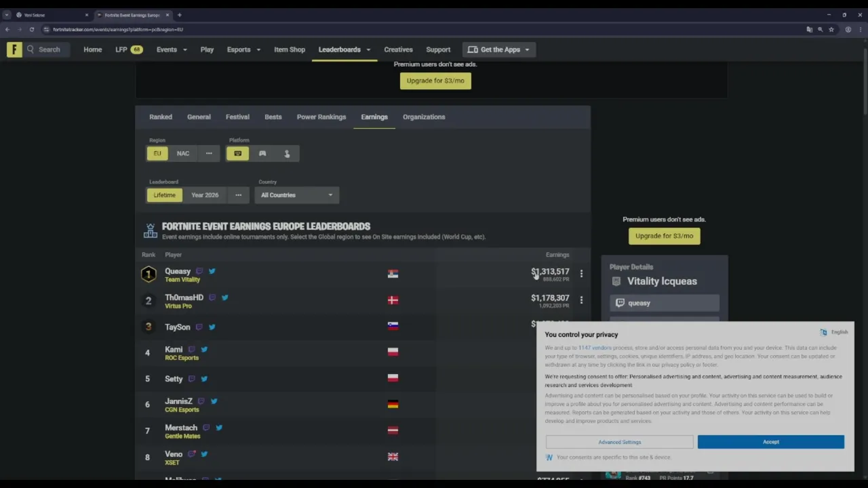The image size is (868, 488).
Task: Select Year 2026 leaderboard
Action: click(x=205, y=195)
